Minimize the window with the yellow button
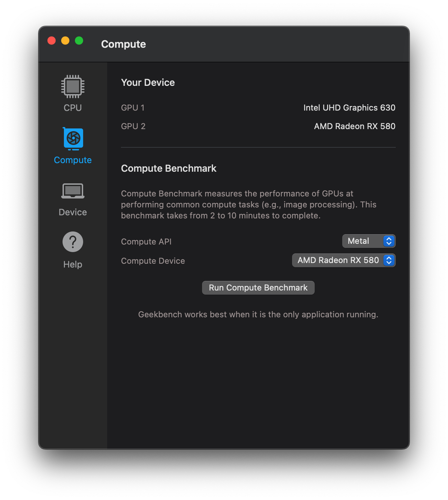Image resolution: width=448 pixels, height=500 pixels. 65,40
